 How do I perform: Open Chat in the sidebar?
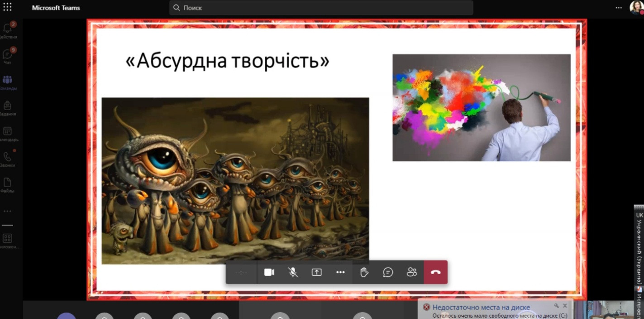[x=8, y=56]
